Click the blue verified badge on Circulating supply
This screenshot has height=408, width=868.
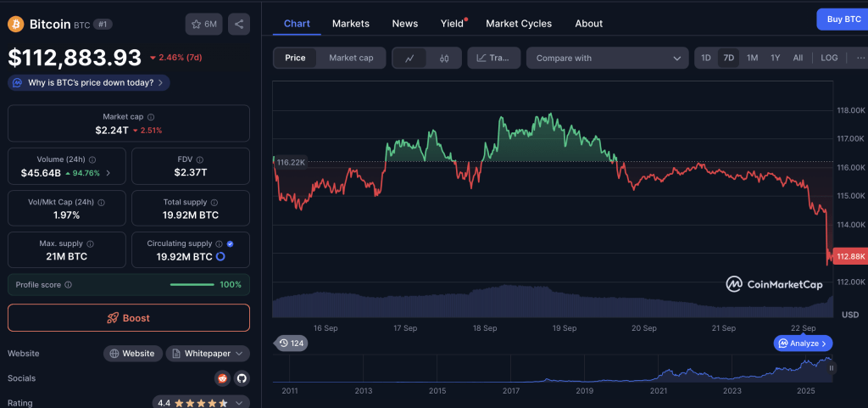(x=230, y=243)
